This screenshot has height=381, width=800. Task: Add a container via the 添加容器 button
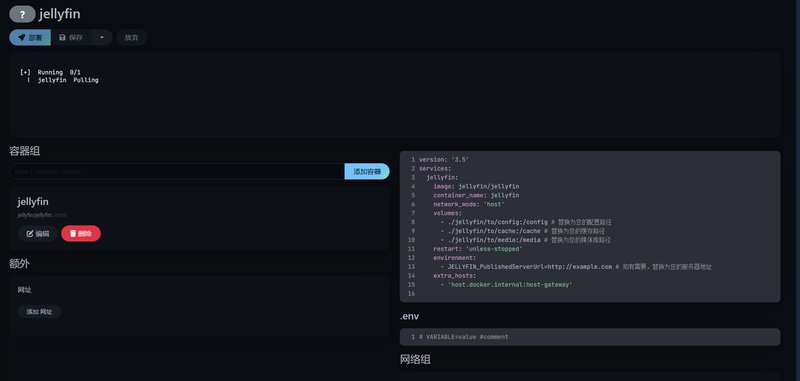[367, 171]
